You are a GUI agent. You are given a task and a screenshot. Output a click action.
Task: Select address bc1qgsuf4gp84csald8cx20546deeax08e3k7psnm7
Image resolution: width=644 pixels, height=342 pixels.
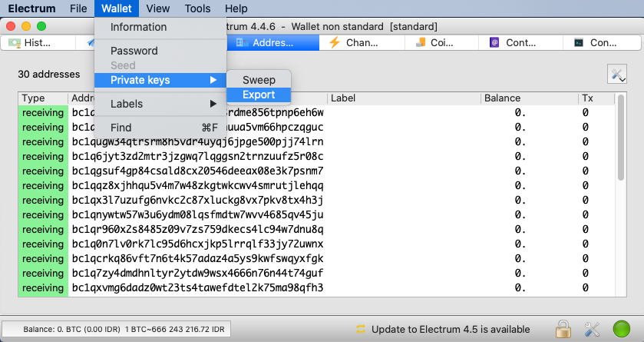(197, 171)
